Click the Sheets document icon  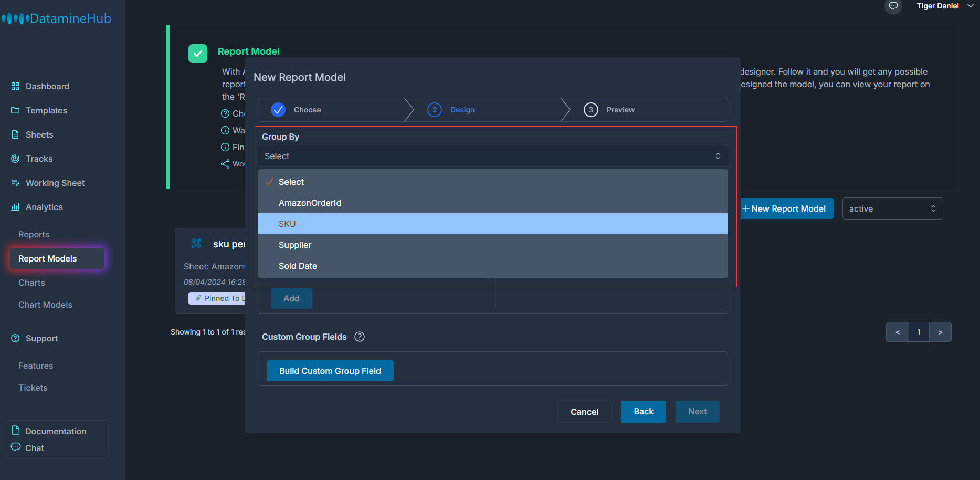pos(15,134)
